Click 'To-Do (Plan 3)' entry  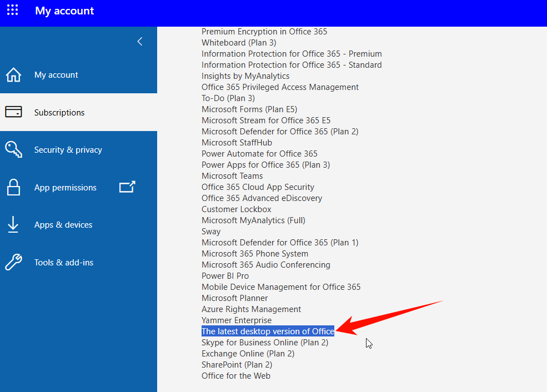pos(228,98)
